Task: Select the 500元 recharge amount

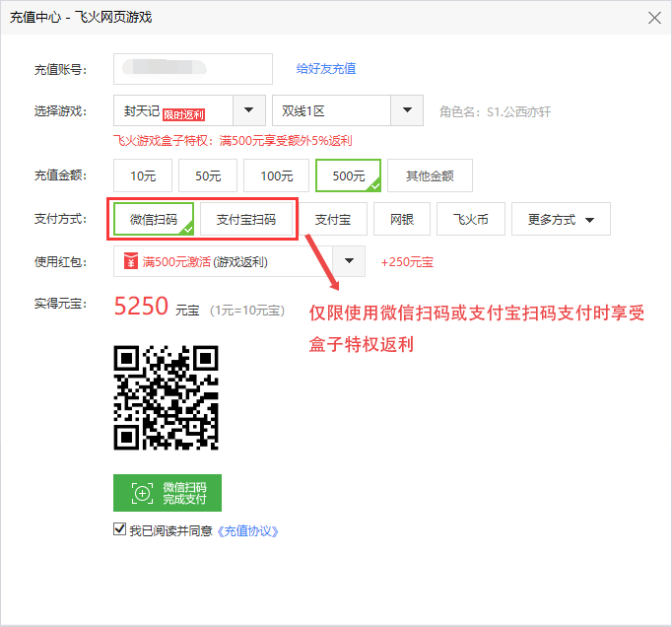Action: (x=348, y=175)
